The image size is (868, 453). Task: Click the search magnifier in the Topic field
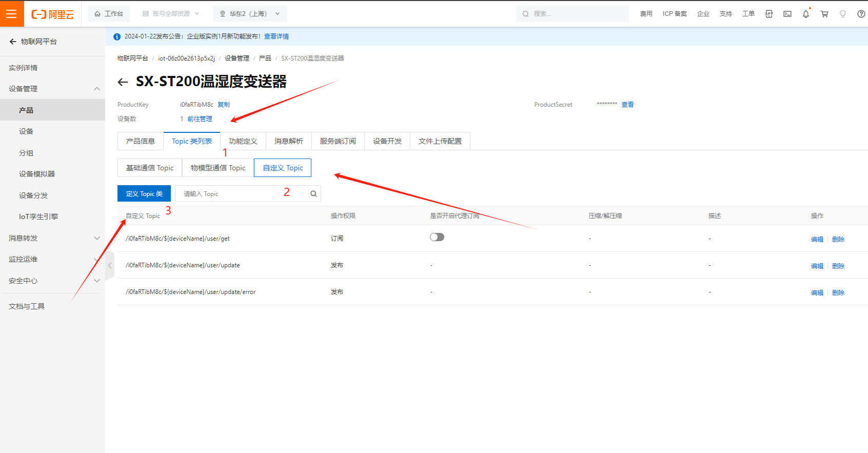(313, 194)
